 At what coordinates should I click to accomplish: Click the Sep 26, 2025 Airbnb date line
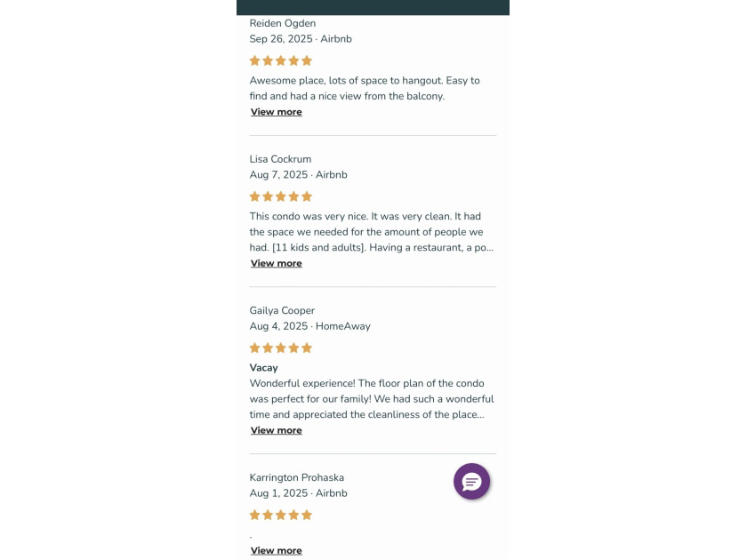(x=301, y=39)
